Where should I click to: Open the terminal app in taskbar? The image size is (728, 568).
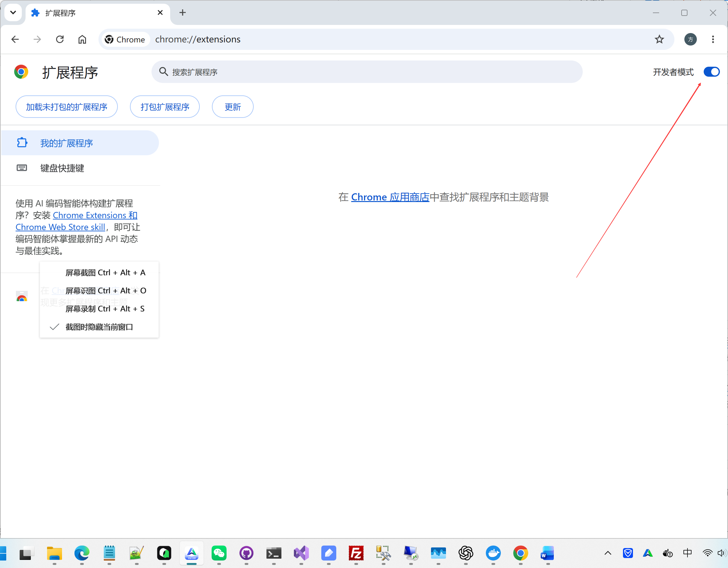[274, 554]
